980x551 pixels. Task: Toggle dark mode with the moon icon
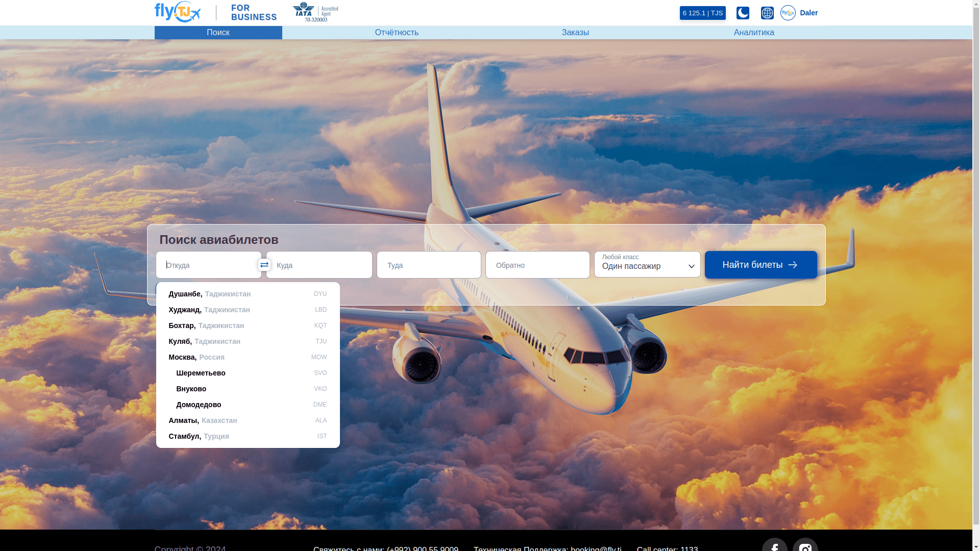coord(743,13)
